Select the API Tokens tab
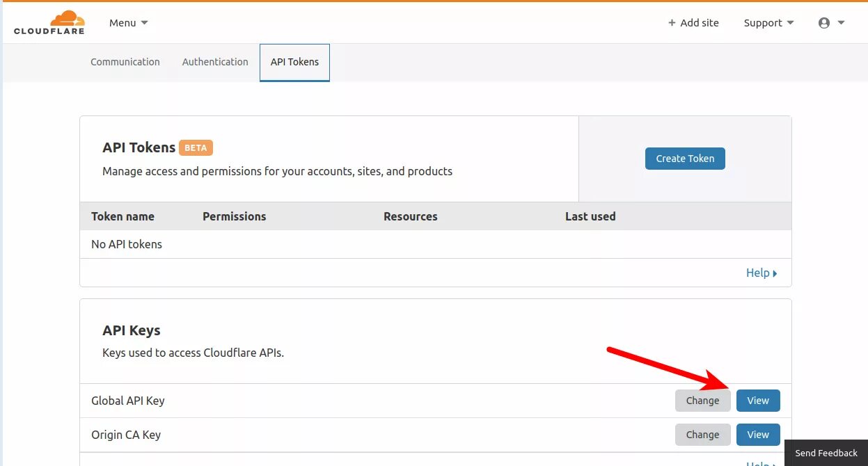Viewport: 868px width, 466px height. 294,63
